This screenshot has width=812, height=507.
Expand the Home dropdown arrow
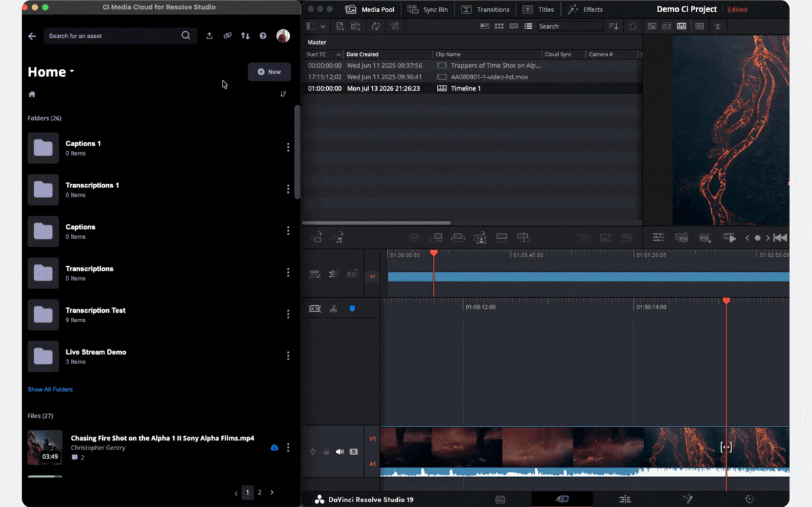coord(72,72)
